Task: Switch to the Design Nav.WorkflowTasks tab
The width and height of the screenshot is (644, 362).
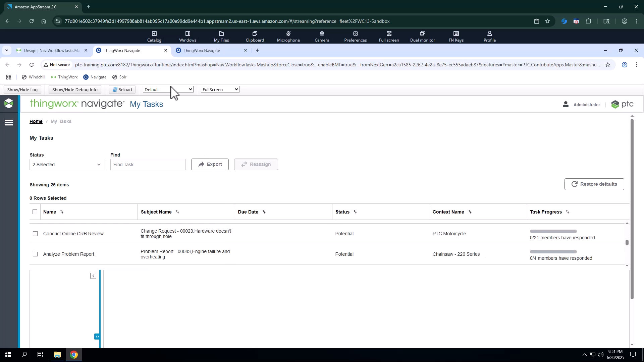Action: (x=52, y=50)
